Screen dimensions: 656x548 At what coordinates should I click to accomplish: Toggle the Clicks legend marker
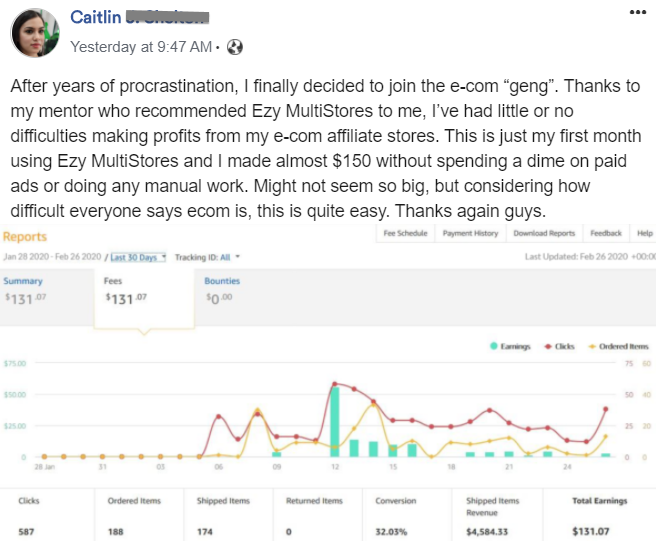(546, 346)
